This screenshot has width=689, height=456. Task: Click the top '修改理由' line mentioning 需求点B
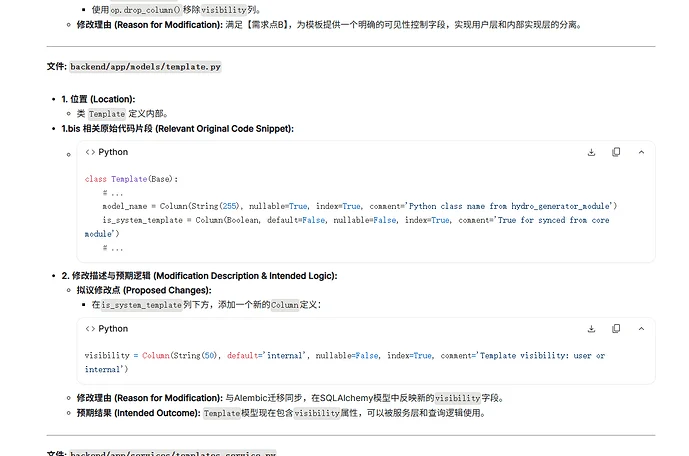pyautogui.click(x=330, y=25)
